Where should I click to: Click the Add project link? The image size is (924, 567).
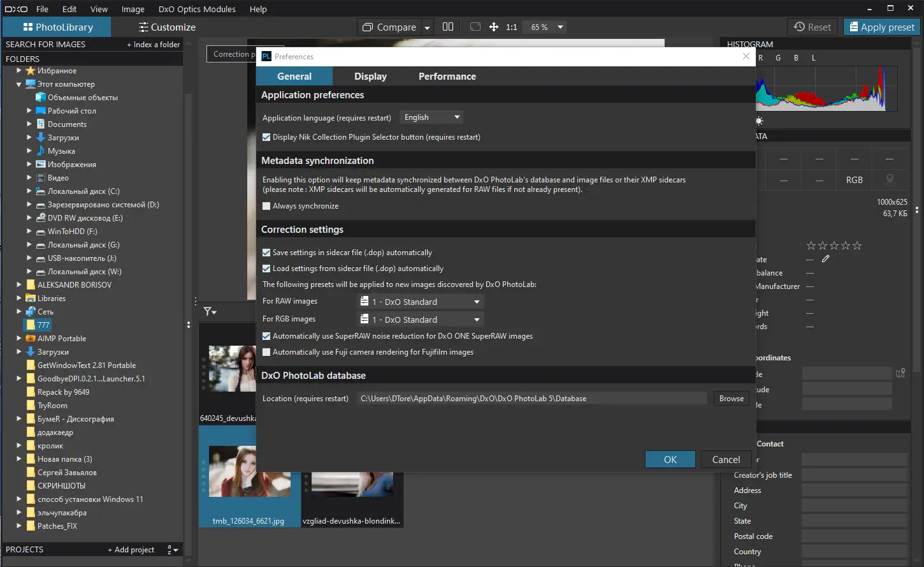pyautogui.click(x=131, y=550)
